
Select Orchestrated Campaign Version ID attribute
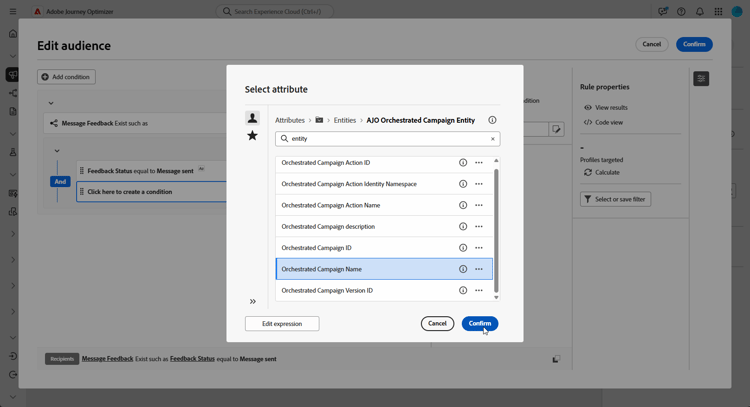coord(384,290)
